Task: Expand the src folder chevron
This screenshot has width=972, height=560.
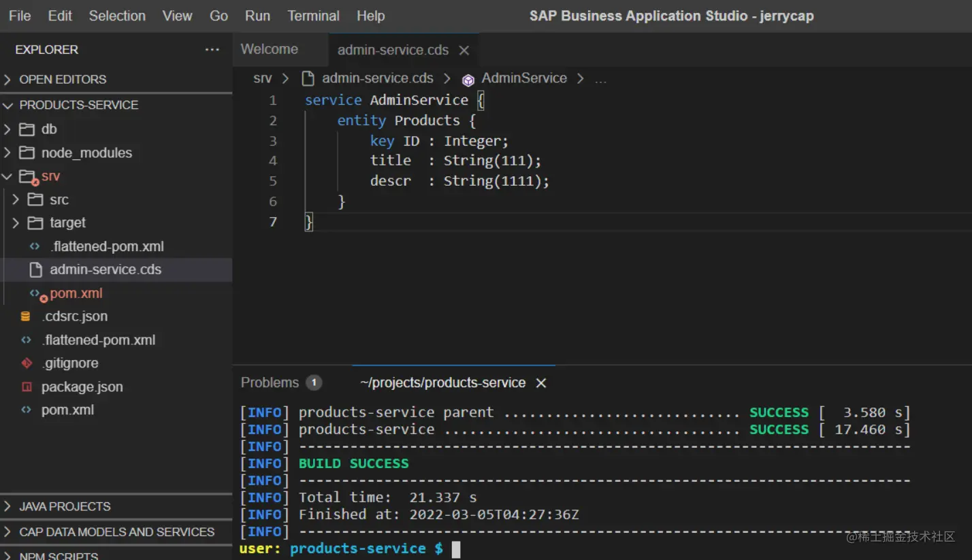Action: (x=16, y=199)
